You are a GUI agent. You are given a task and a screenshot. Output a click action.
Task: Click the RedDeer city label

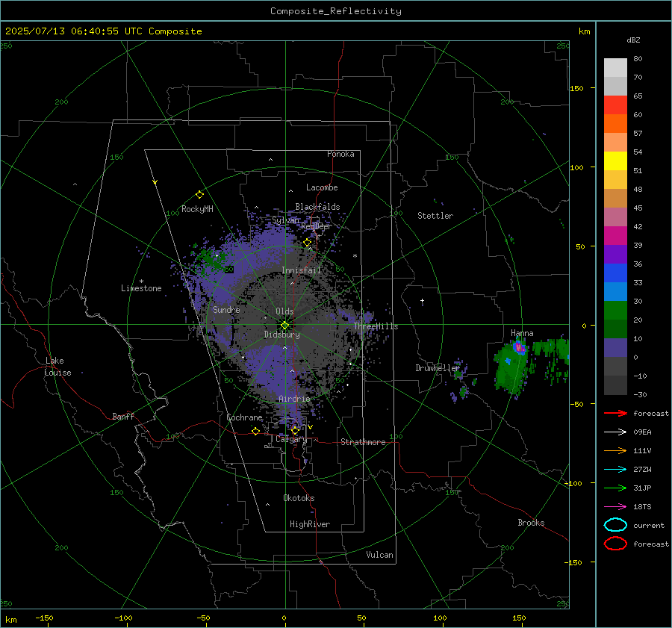coord(317,226)
